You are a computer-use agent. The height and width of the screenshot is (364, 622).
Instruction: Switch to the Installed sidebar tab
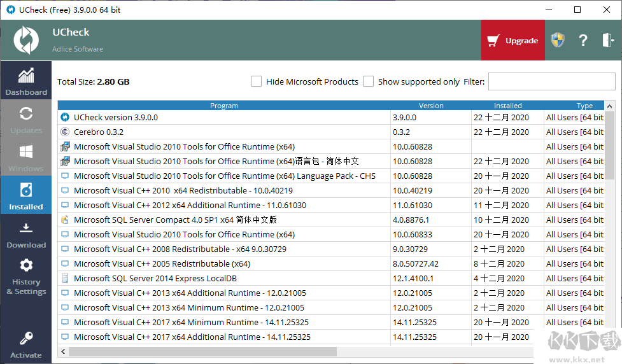pyautogui.click(x=26, y=195)
